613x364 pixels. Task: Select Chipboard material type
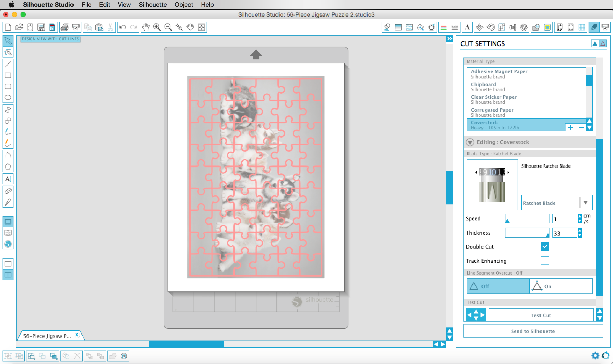[x=526, y=87]
